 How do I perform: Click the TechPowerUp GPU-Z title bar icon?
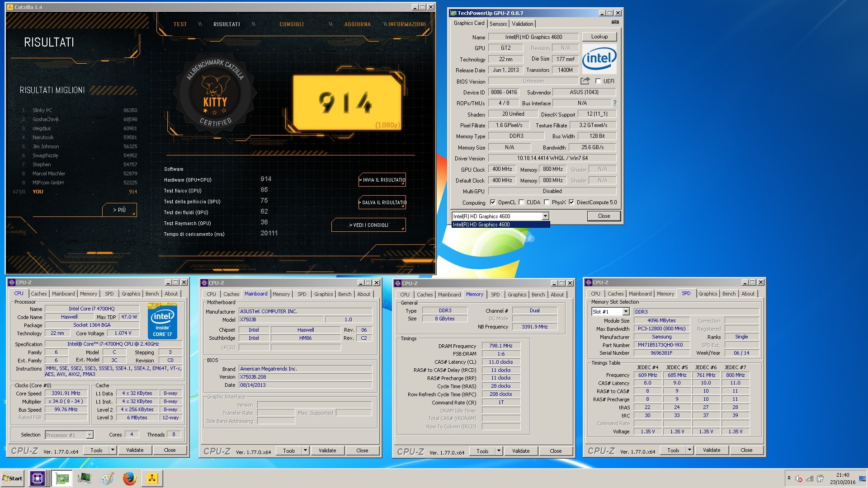[453, 13]
